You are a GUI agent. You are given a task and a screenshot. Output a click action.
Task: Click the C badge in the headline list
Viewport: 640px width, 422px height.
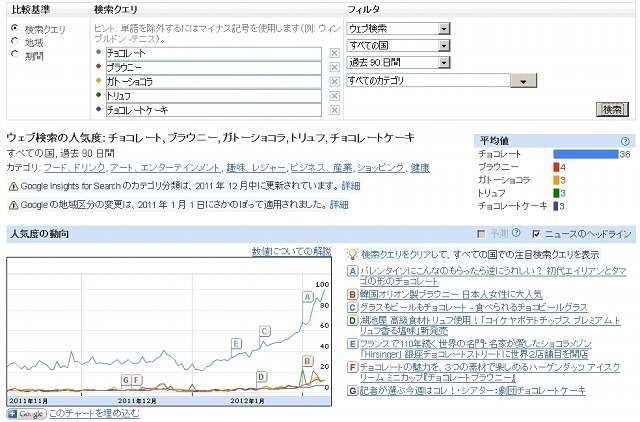352,307
